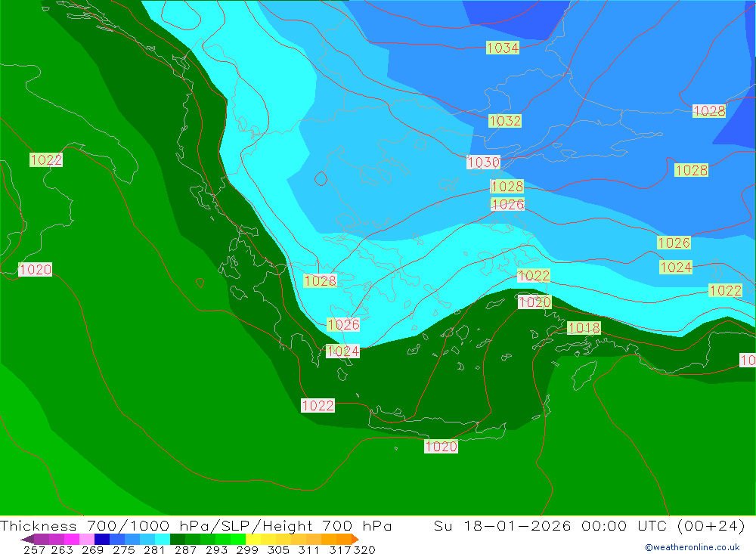
Task: Click the 311 legend value
Action: click(x=308, y=549)
